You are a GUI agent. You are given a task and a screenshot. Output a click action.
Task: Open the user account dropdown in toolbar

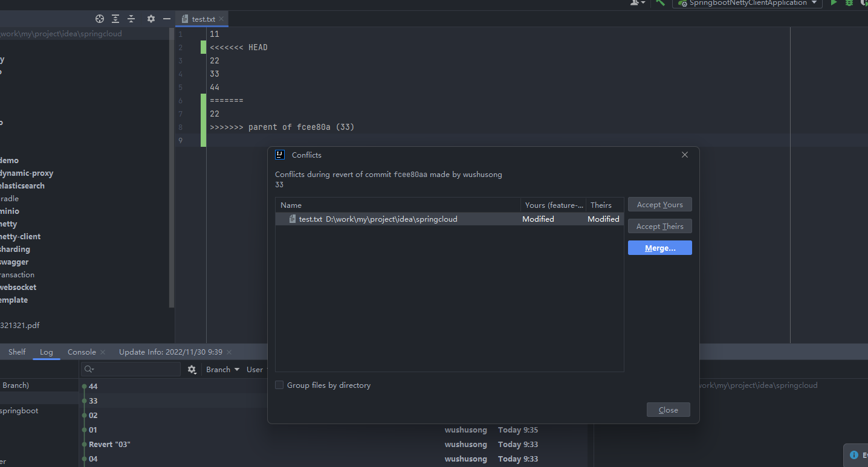pyautogui.click(x=637, y=3)
